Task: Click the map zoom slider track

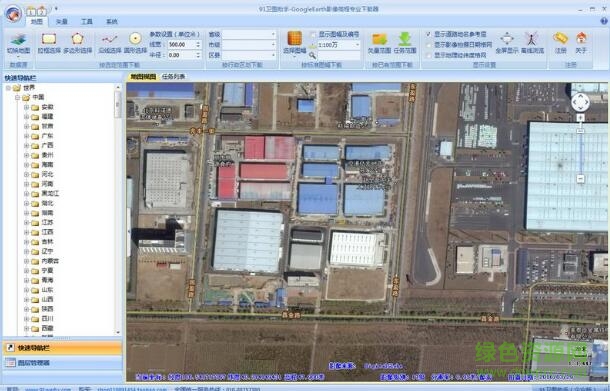Action: click(x=580, y=155)
